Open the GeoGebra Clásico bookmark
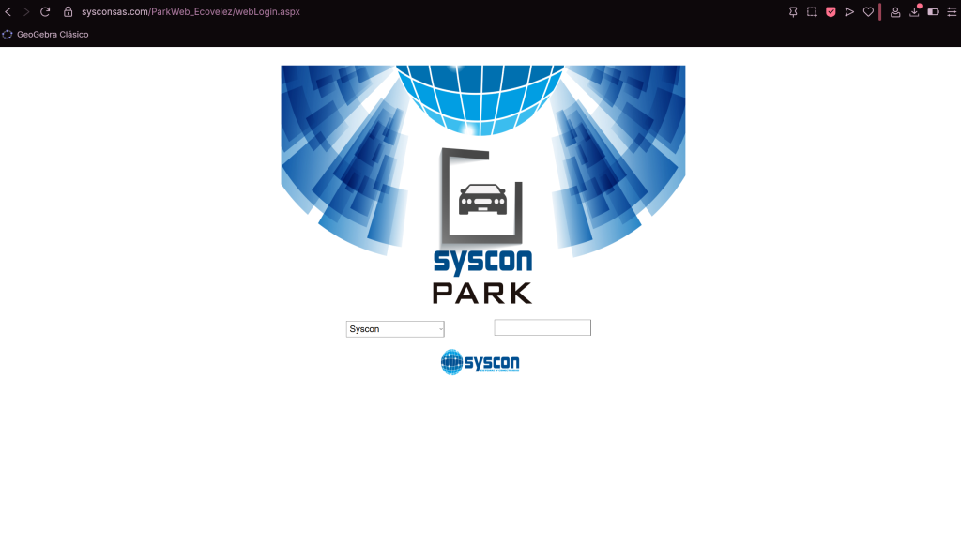The width and height of the screenshot is (961, 560). (x=45, y=35)
